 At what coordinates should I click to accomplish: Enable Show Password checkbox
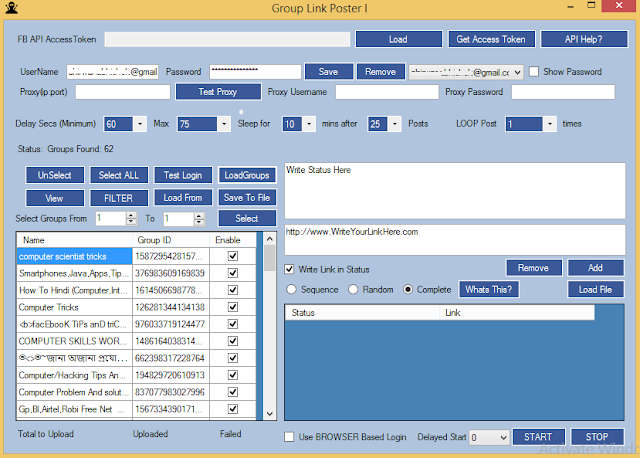click(533, 71)
